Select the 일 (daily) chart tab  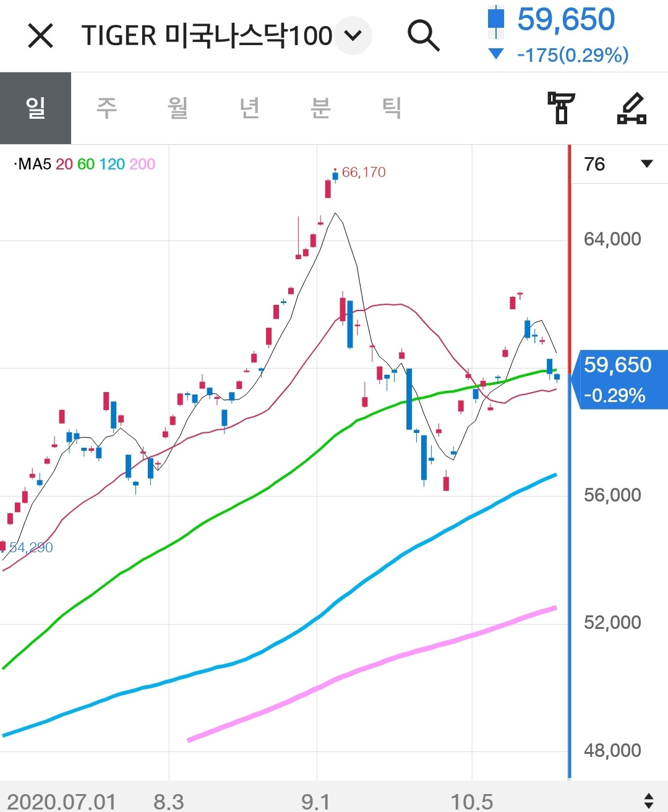[35, 108]
